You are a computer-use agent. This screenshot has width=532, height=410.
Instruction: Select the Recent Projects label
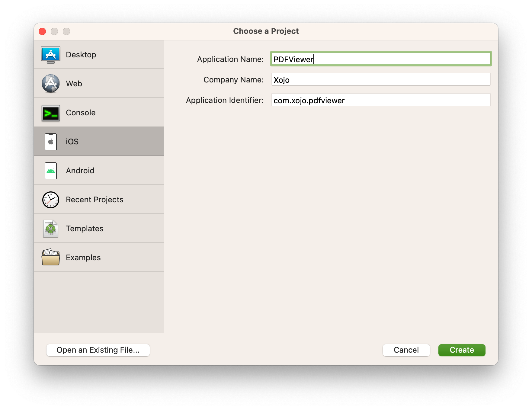click(x=95, y=200)
